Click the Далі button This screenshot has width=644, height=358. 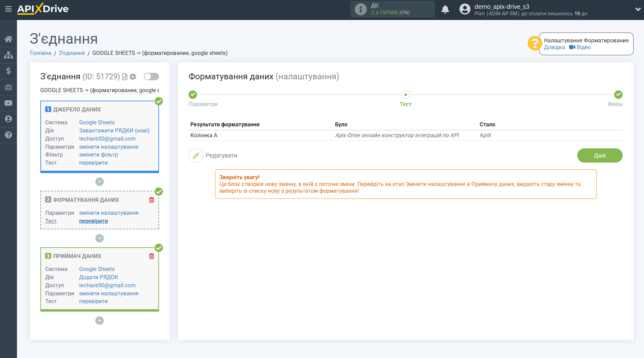(600, 155)
